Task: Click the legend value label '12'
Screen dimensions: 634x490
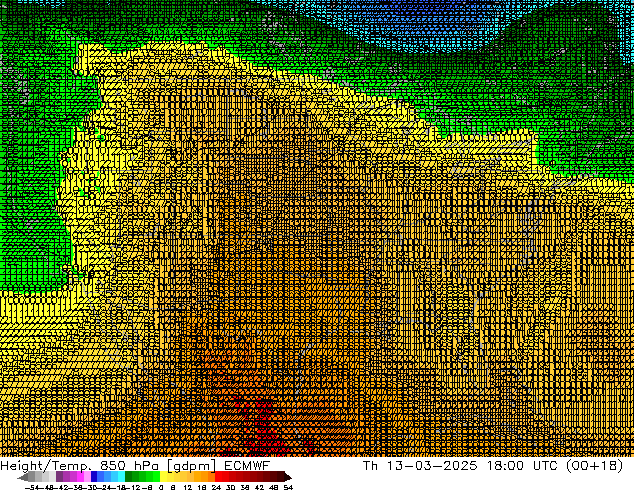Action: click(188, 487)
